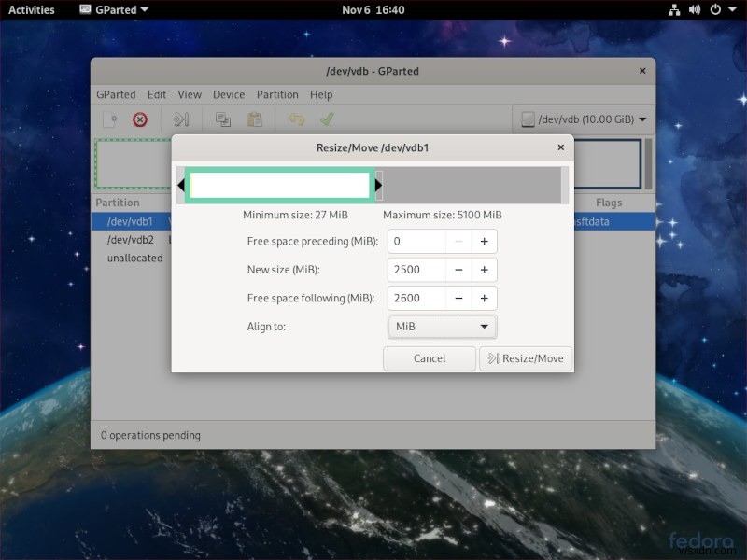
Task: Open the Help menu
Action: point(321,95)
